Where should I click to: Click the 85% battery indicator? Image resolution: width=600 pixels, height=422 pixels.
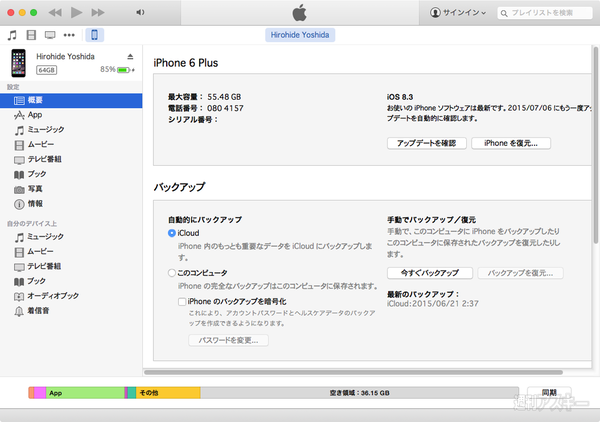point(117,70)
